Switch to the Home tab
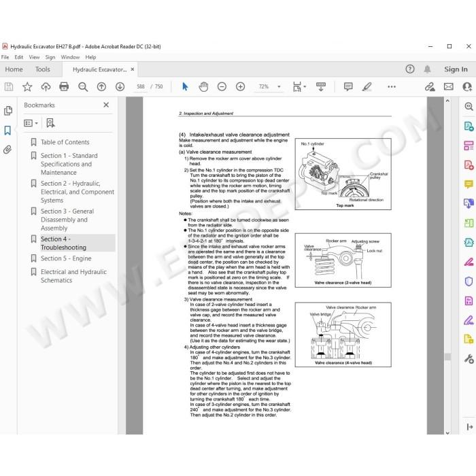 pos(14,69)
